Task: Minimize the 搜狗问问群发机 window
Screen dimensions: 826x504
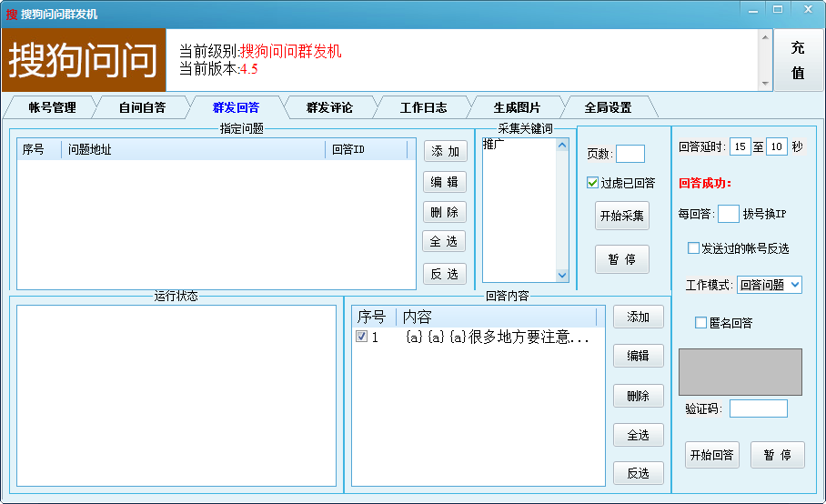Action: 753,9
